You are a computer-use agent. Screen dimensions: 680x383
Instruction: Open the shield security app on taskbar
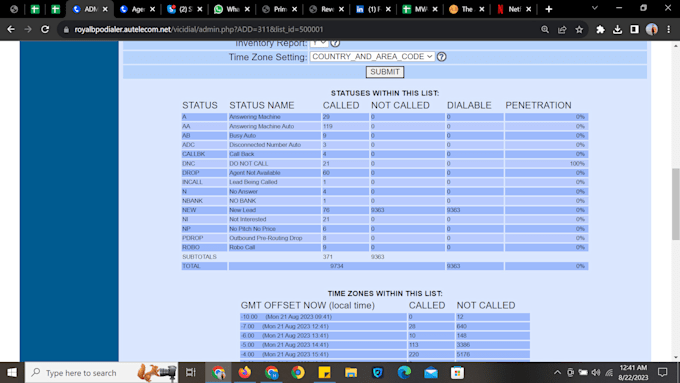(x=378, y=373)
